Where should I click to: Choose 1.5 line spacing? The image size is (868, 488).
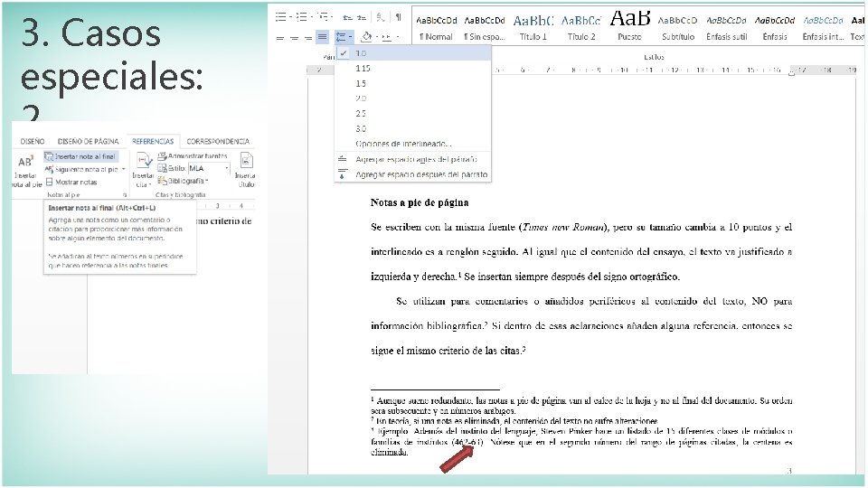[x=413, y=83]
